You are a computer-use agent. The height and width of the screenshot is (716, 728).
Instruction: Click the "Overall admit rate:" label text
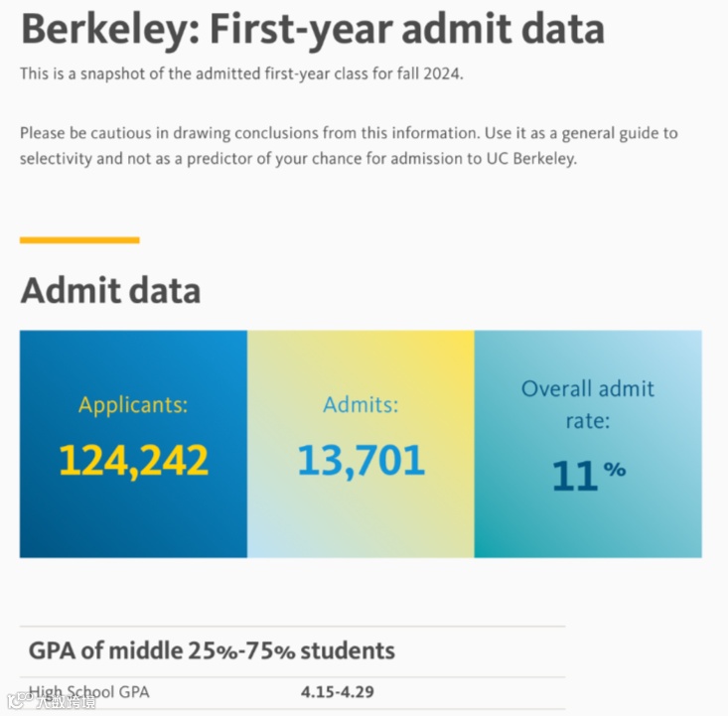point(588,403)
